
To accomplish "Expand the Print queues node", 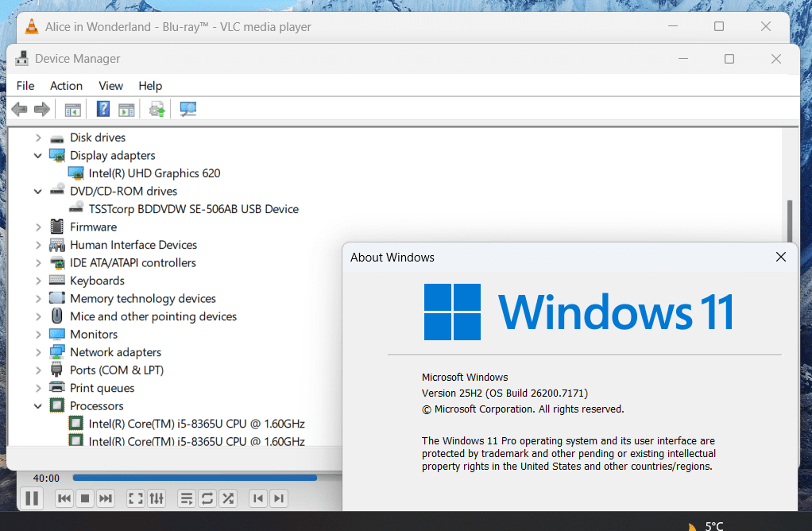I will pyautogui.click(x=38, y=388).
